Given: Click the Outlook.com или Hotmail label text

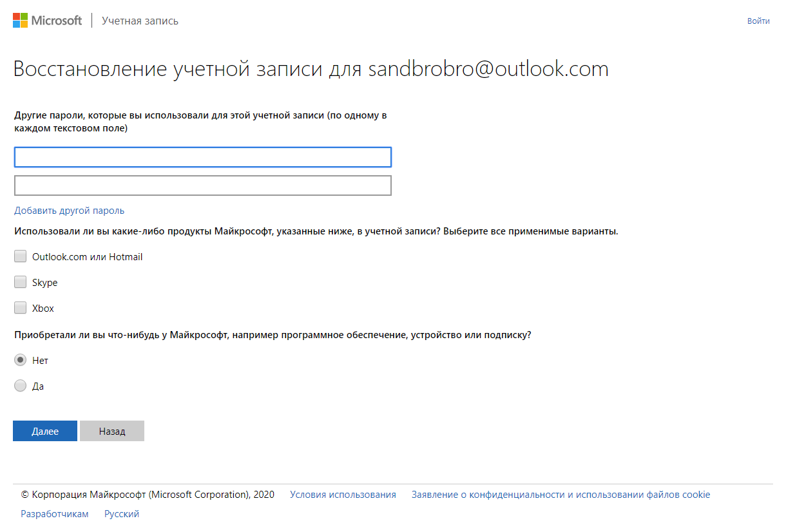Looking at the screenshot, I should coord(88,257).
